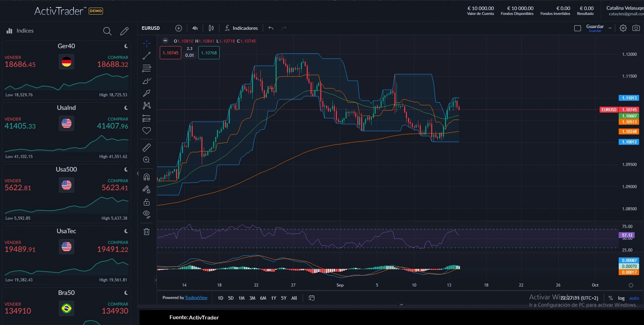Image resolution: width=644 pixels, height=325 pixels.
Task: Click the candlestick chart style icon
Action: coord(211,28)
